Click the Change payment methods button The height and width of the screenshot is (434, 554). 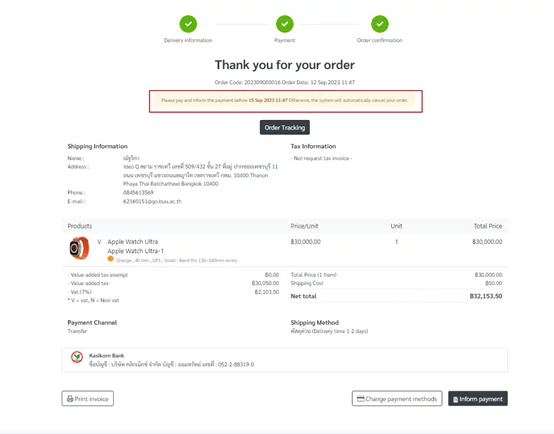pyautogui.click(x=397, y=398)
